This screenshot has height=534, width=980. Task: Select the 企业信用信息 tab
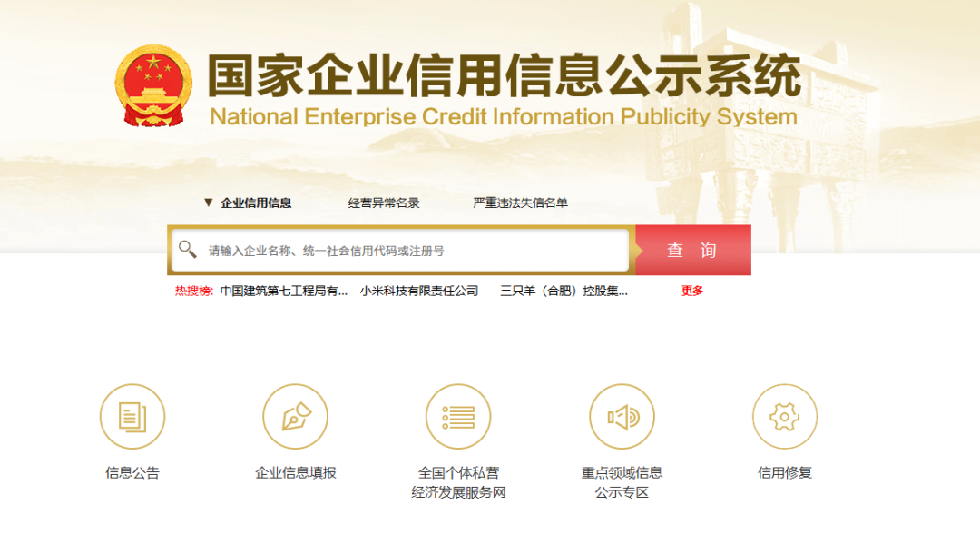pyautogui.click(x=256, y=203)
